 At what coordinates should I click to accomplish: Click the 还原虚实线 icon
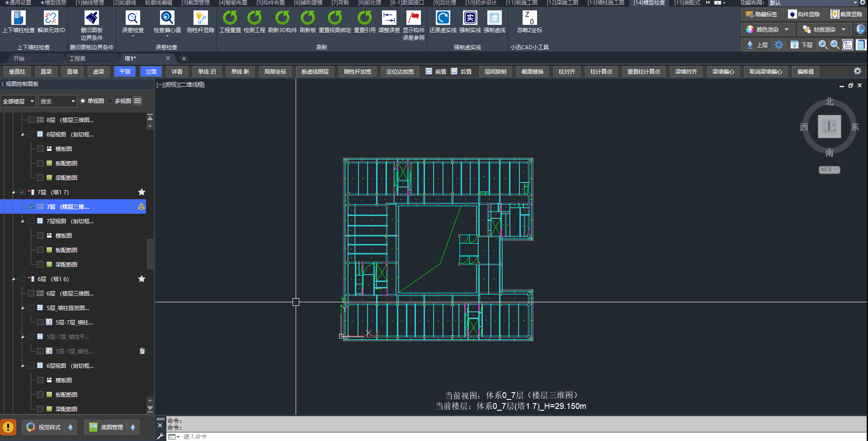(443, 19)
